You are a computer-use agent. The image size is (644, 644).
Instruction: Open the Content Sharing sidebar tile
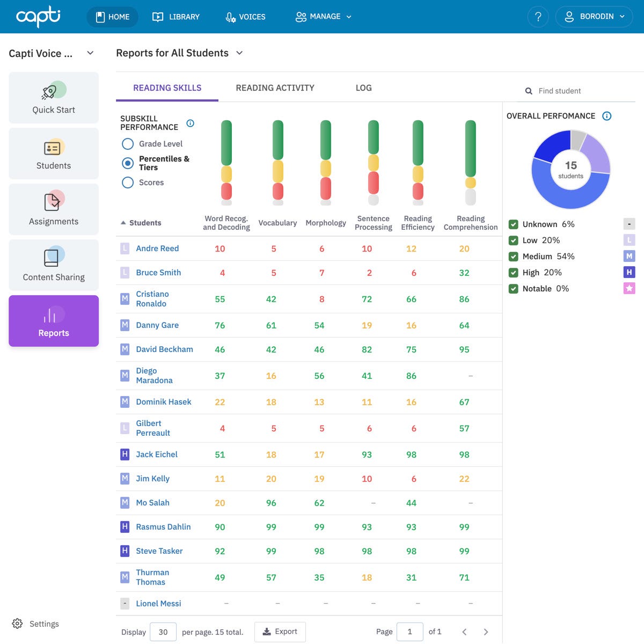coord(54,265)
